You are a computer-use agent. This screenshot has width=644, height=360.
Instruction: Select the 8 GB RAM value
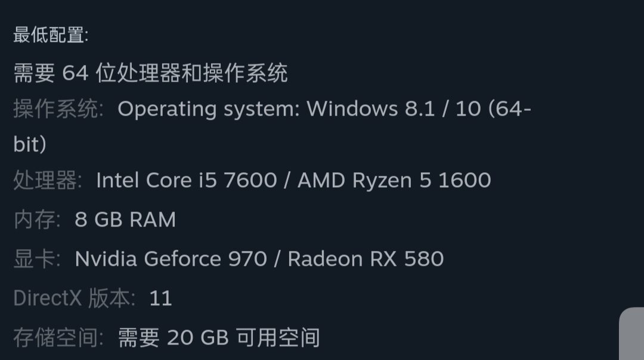point(125,219)
